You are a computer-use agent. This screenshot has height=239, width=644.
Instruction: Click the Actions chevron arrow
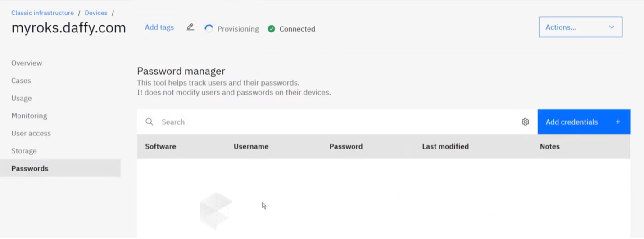point(612,27)
